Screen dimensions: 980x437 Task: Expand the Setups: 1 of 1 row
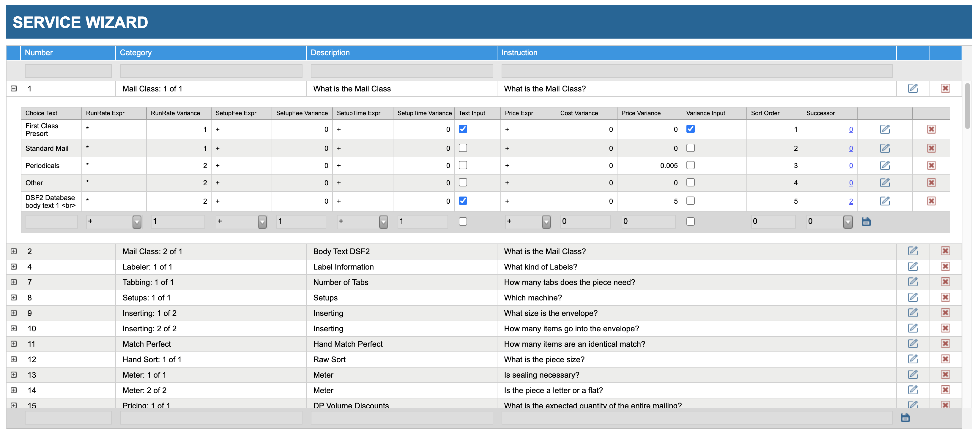click(14, 297)
